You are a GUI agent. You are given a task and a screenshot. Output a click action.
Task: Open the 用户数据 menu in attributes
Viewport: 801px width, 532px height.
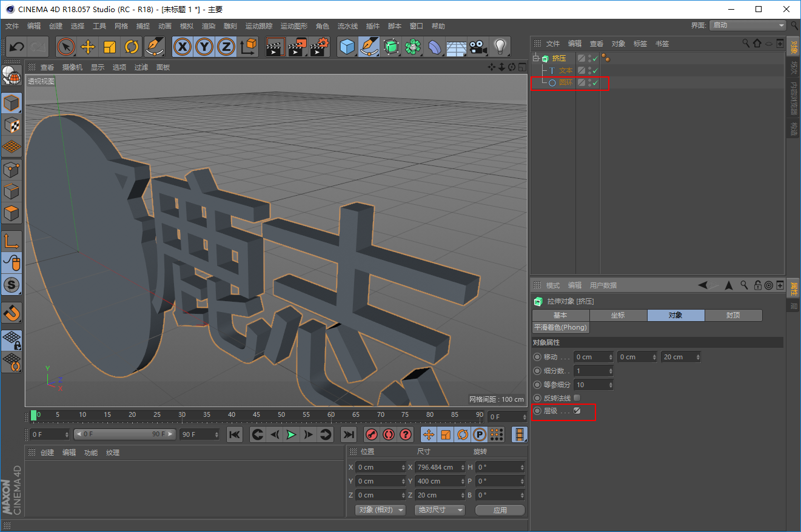tap(603, 285)
